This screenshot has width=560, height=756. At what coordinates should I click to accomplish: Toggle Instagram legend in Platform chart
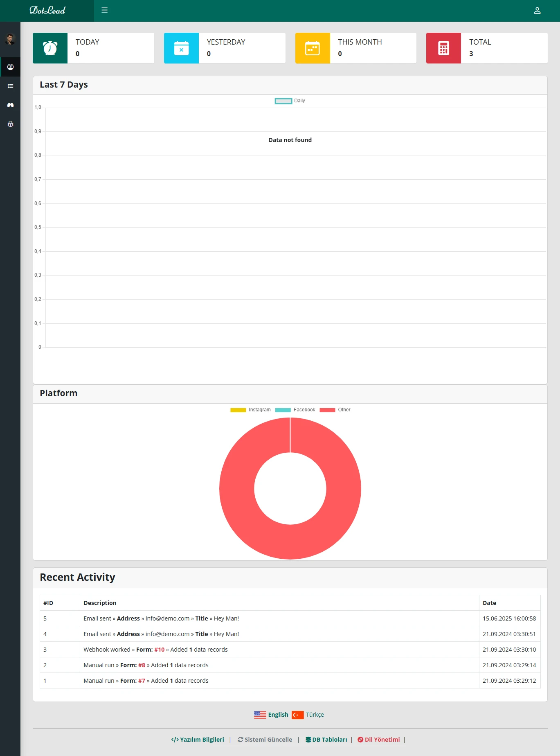pyautogui.click(x=250, y=410)
